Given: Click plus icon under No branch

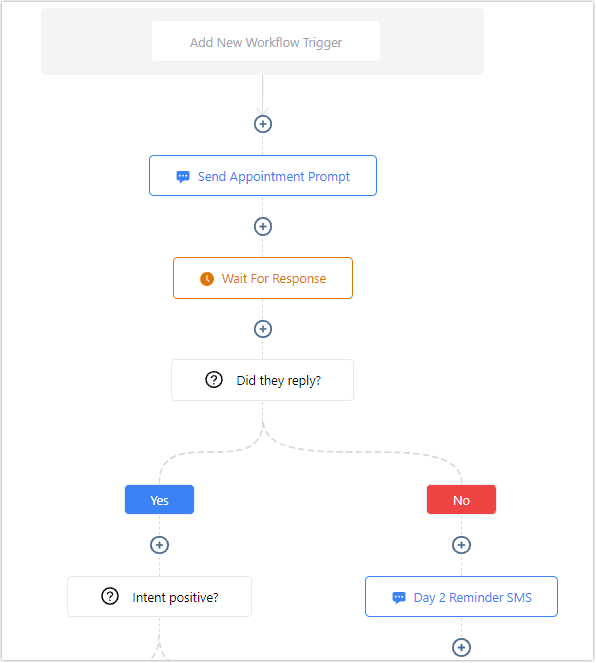Looking at the screenshot, I should (461, 545).
